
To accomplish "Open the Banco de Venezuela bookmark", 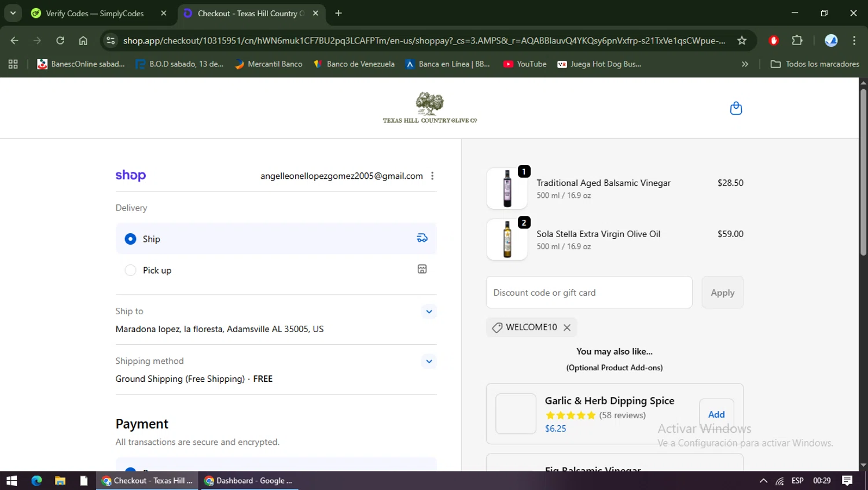I will point(354,64).
